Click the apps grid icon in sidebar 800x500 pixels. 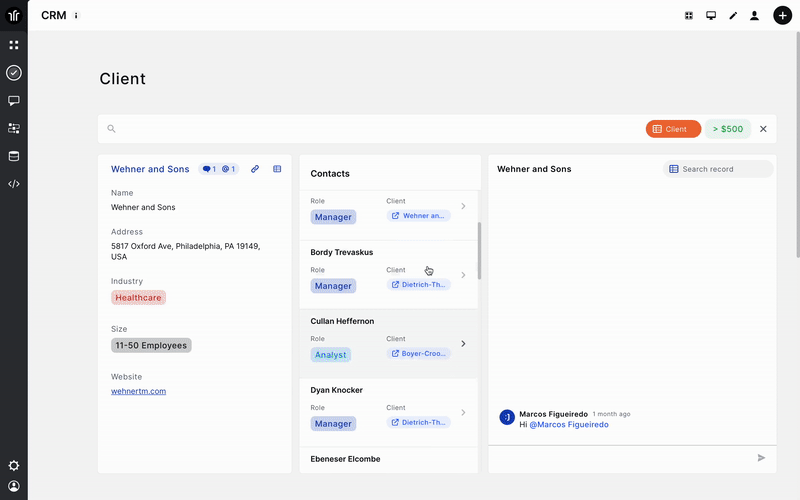tap(14, 45)
